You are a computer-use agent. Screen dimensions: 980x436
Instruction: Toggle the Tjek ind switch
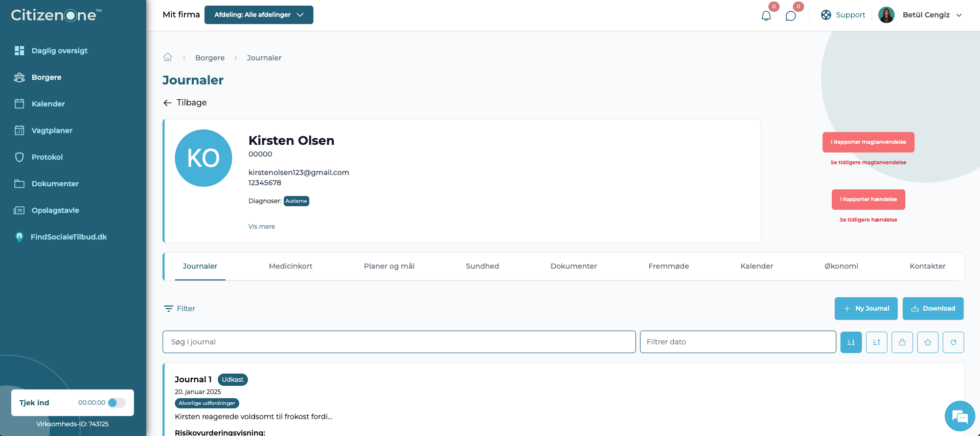[117, 403]
